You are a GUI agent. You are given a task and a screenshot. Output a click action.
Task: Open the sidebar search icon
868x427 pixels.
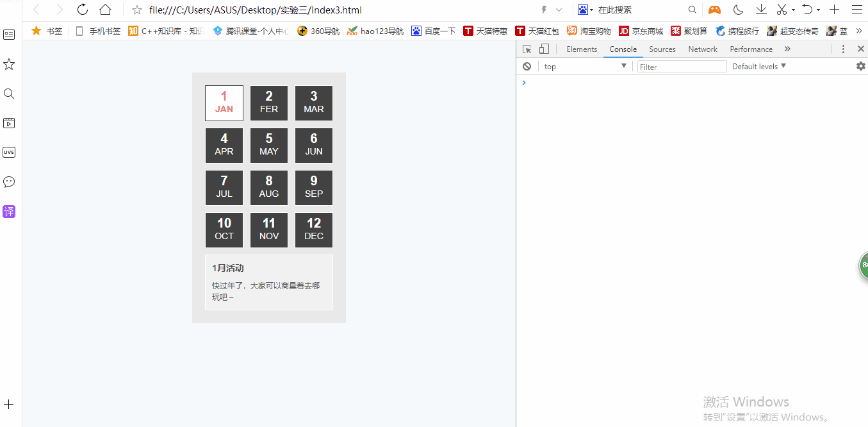9,94
